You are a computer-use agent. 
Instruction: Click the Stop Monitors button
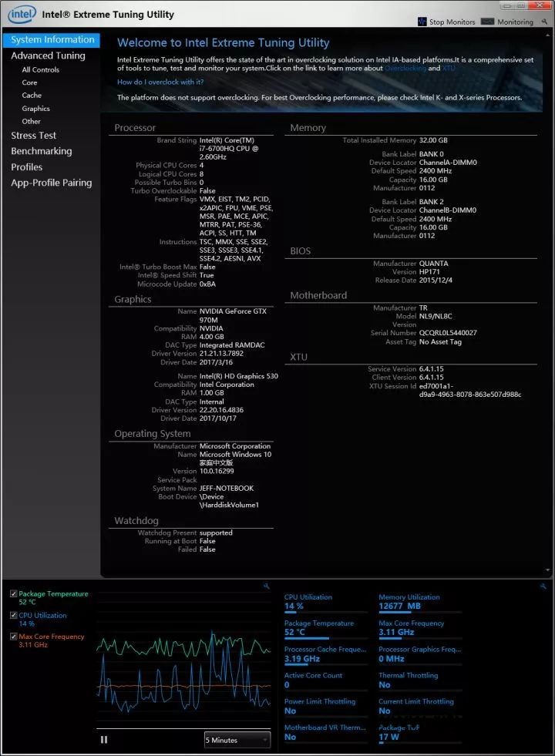pyautogui.click(x=446, y=22)
